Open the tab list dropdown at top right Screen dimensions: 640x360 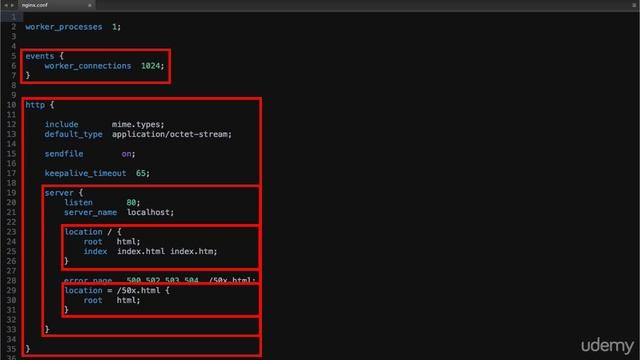tap(634, 5)
